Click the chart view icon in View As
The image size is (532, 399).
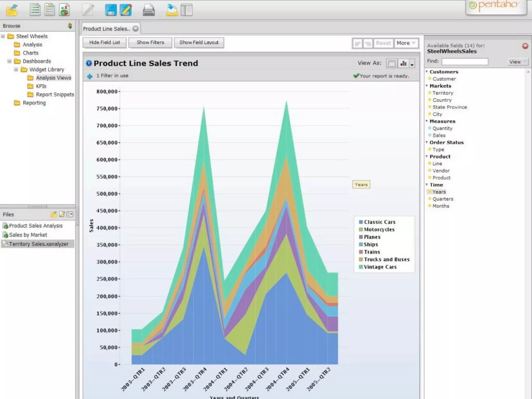(403, 63)
